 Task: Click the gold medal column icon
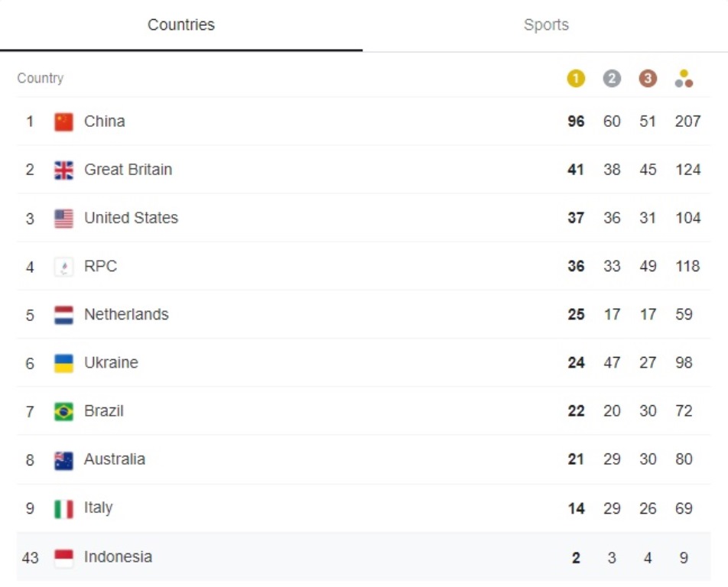tap(576, 79)
